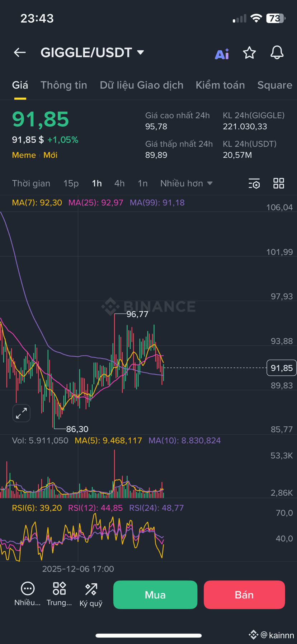This screenshot has width=297, height=644.
Task: Open Square tab
Action: pos(275,85)
